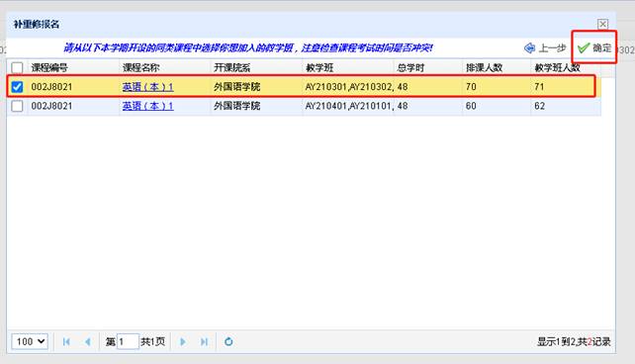Open 英语(本)1 link in the second row
This screenshot has height=364, width=635.
tap(147, 106)
